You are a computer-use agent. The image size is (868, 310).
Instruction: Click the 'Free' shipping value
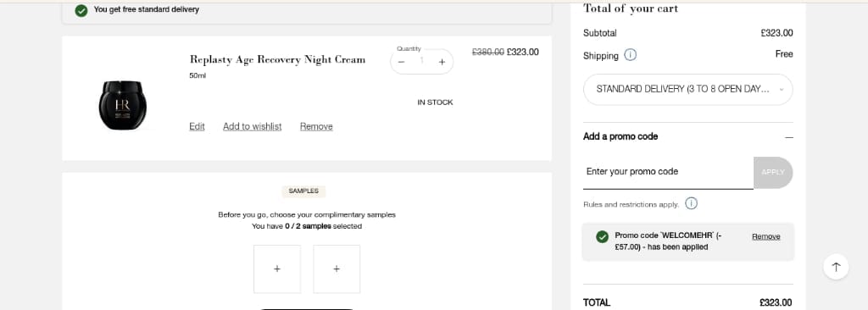click(x=784, y=54)
